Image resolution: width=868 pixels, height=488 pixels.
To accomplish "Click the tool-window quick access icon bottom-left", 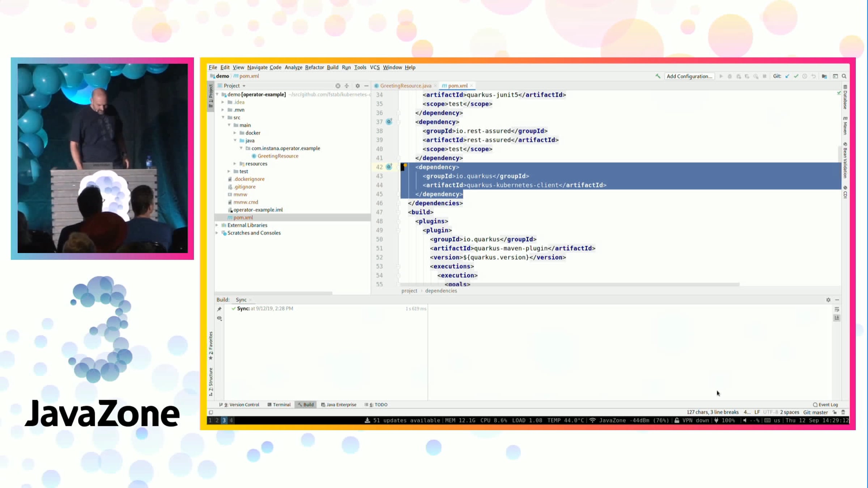I will click(x=211, y=412).
